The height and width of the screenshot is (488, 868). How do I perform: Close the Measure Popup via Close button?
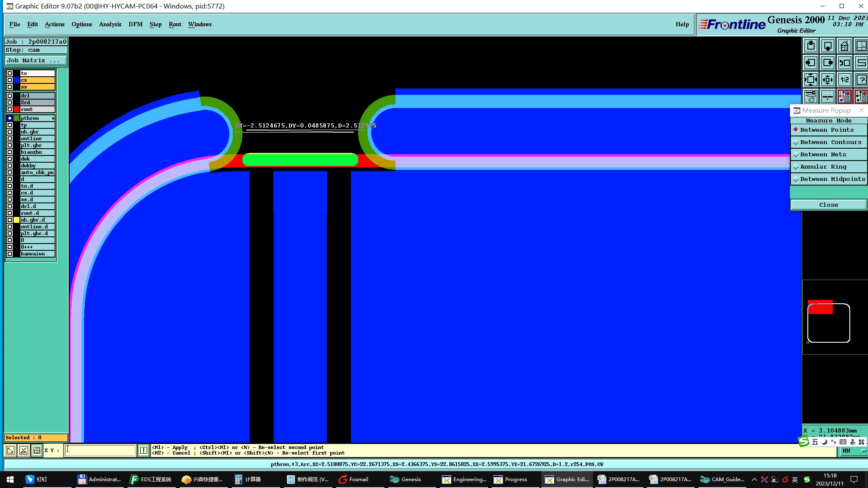[828, 205]
